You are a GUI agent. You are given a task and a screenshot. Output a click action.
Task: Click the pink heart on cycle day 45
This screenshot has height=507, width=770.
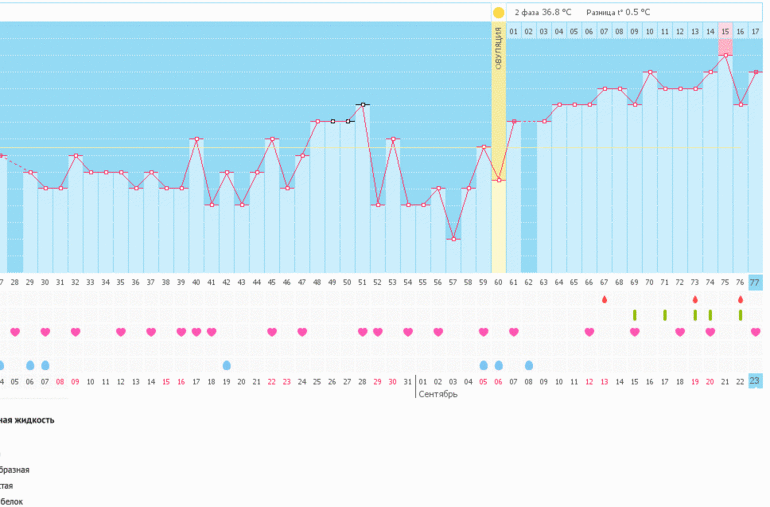point(272,332)
